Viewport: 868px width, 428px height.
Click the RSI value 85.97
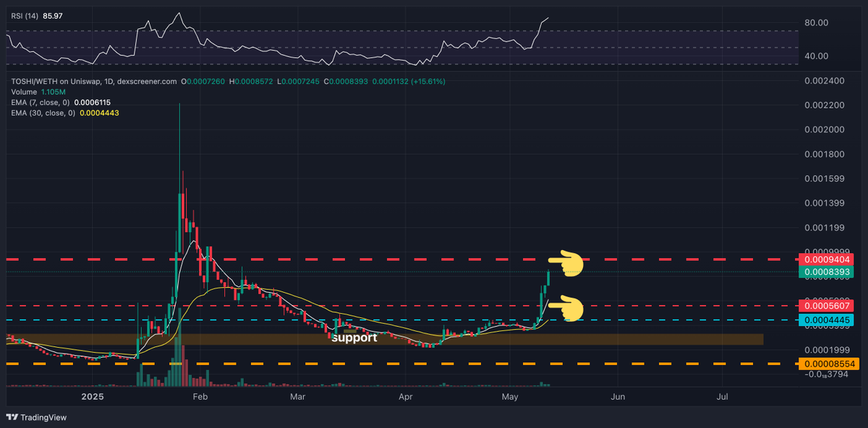tap(54, 14)
